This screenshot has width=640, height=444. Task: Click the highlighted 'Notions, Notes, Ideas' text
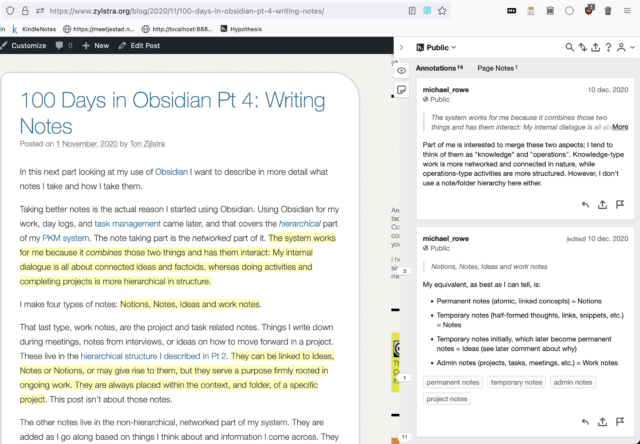tap(190, 304)
